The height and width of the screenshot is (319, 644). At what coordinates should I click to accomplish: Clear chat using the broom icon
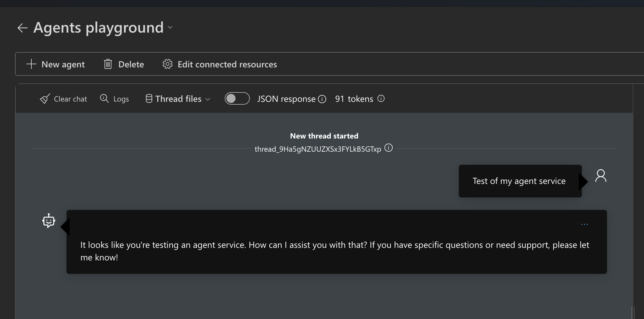[x=45, y=99]
